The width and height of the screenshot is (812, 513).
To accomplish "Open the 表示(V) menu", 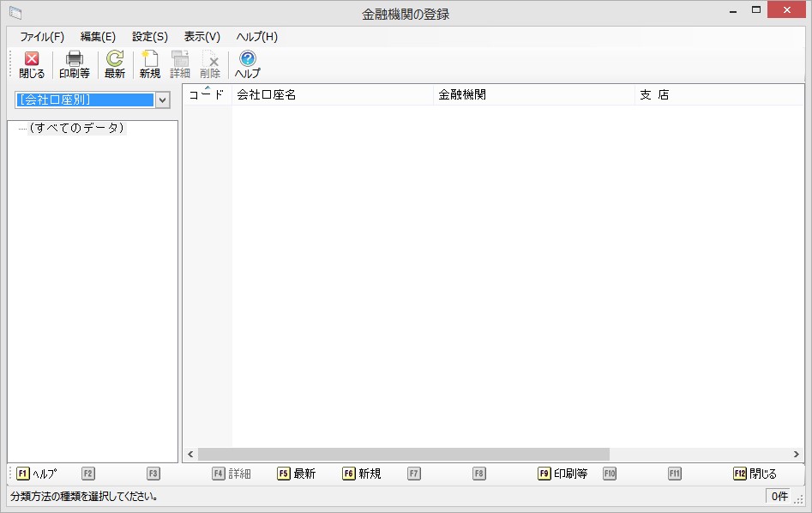I will (x=202, y=37).
